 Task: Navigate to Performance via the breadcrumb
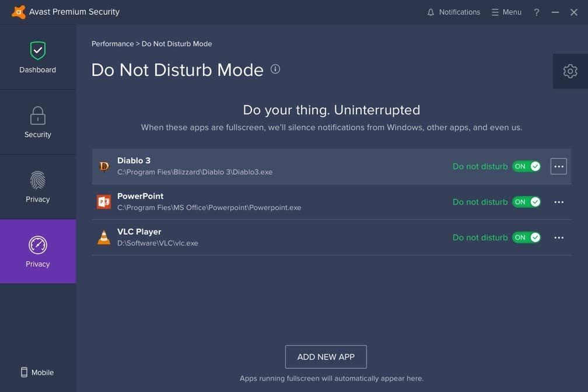point(113,43)
